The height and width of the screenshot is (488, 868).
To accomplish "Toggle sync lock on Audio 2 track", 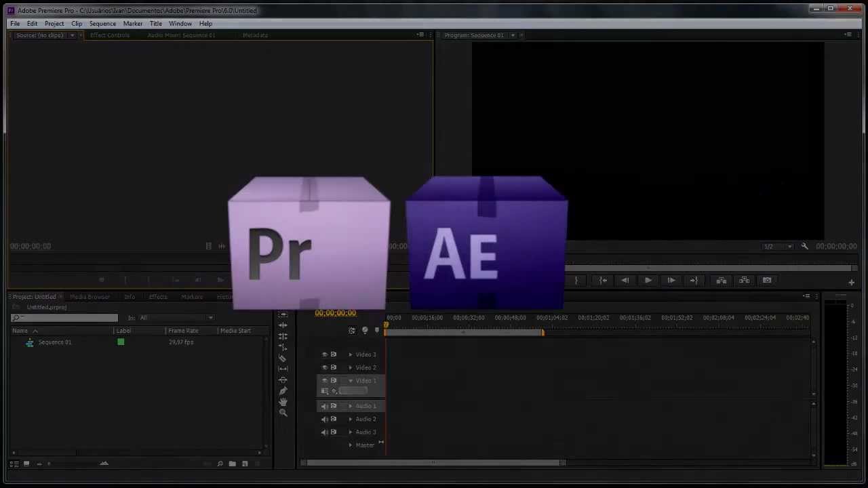I will pos(333,419).
